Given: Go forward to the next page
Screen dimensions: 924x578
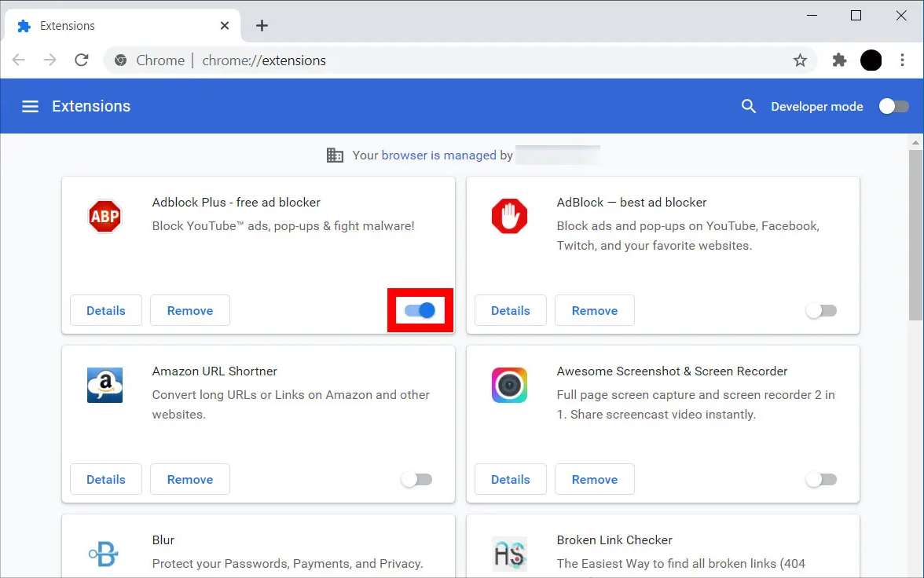Looking at the screenshot, I should pos(50,60).
